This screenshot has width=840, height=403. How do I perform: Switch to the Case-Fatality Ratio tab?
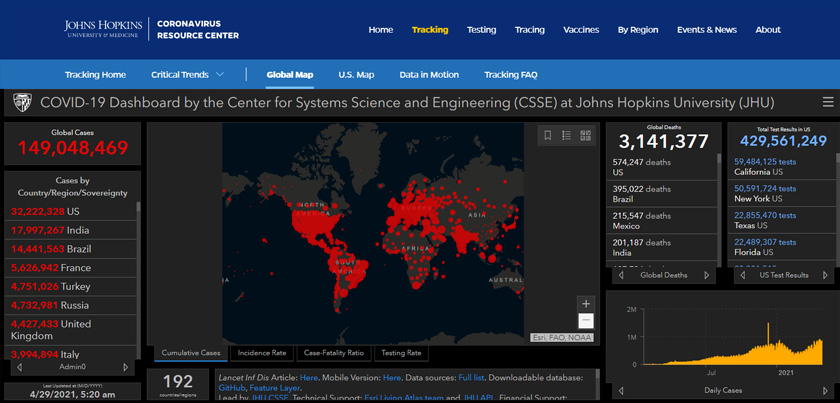point(333,353)
